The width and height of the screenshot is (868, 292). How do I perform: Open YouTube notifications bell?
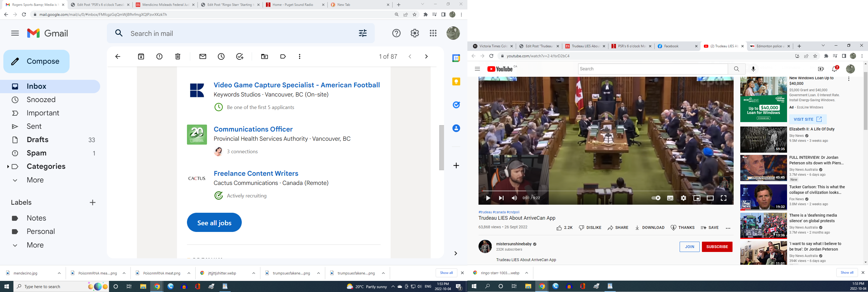(835, 69)
